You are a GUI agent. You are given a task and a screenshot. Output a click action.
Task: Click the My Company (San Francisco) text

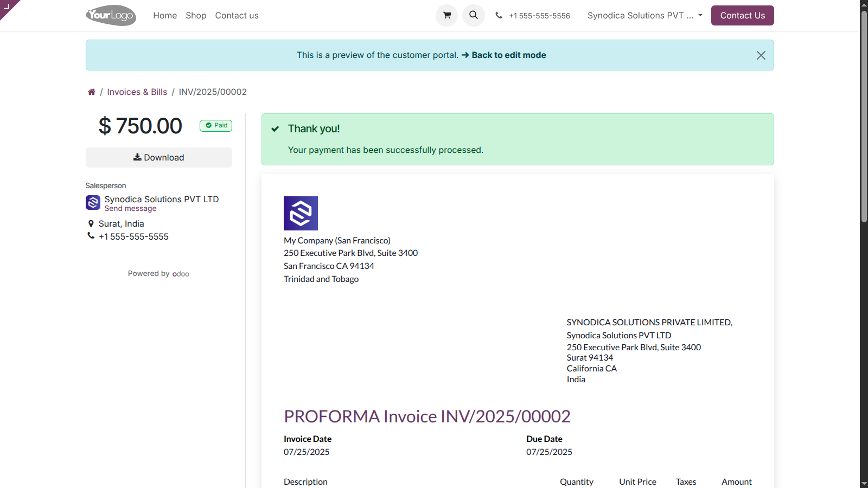[337, 240]
